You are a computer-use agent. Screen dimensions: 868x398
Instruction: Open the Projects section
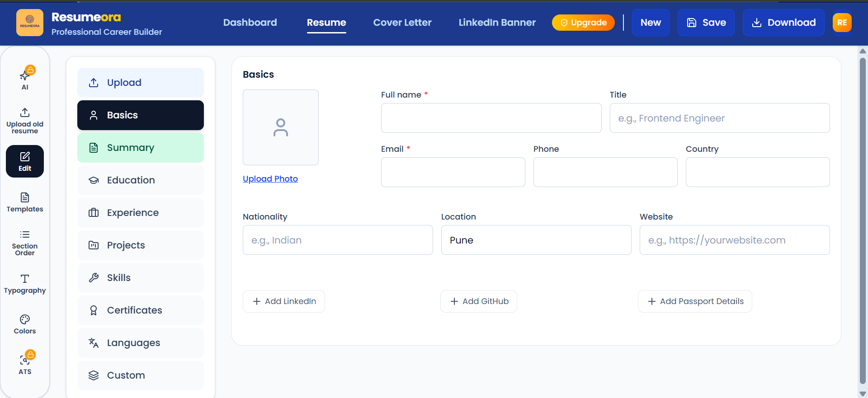click(x=141, y=245)
